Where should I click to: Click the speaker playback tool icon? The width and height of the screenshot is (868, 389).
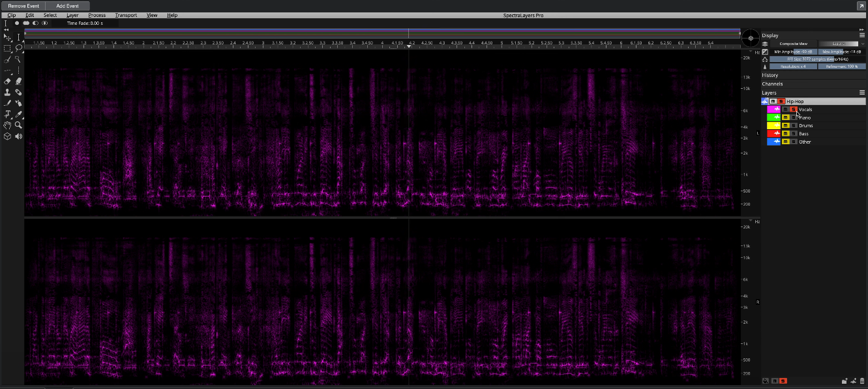[18, 136]
